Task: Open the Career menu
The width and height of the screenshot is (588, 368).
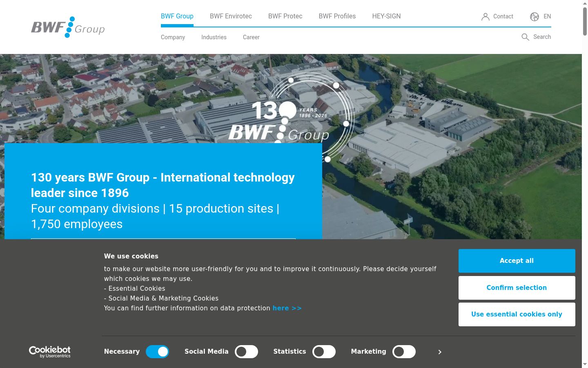Action: [x=251, y=37]
